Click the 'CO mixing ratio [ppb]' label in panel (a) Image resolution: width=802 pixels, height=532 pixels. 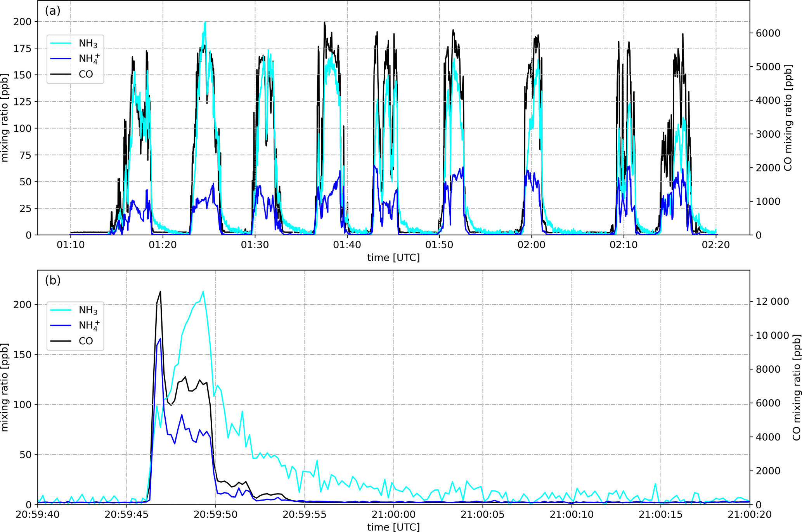[788, 117]
